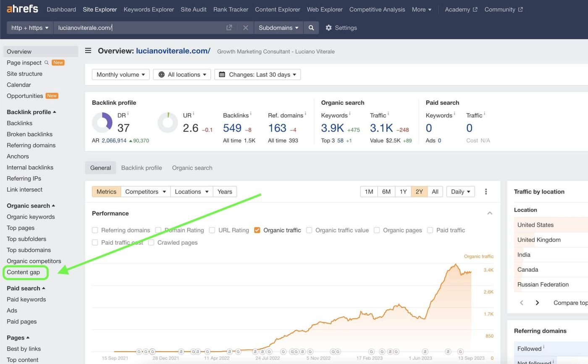The width and height of the screenshot is (588, 364).
Task: Select the 6M time range button
Action: 386,191
